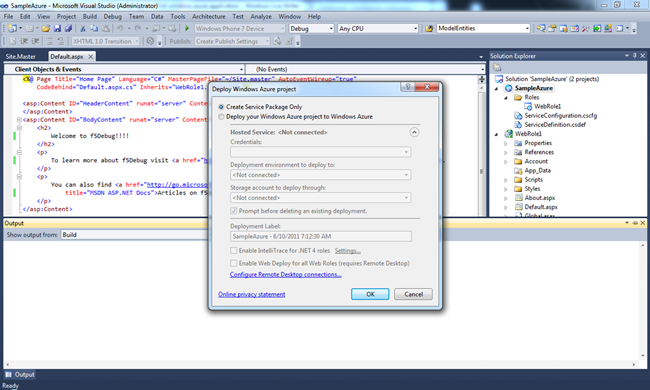This screenshot has height=390, width=650.
Task: Click the Increase Indent icon
Action: [35, 41]
